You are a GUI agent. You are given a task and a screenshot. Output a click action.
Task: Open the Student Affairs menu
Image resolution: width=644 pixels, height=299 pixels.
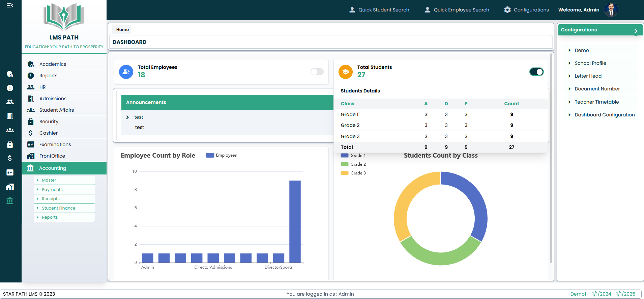click(x=64, y=110)
